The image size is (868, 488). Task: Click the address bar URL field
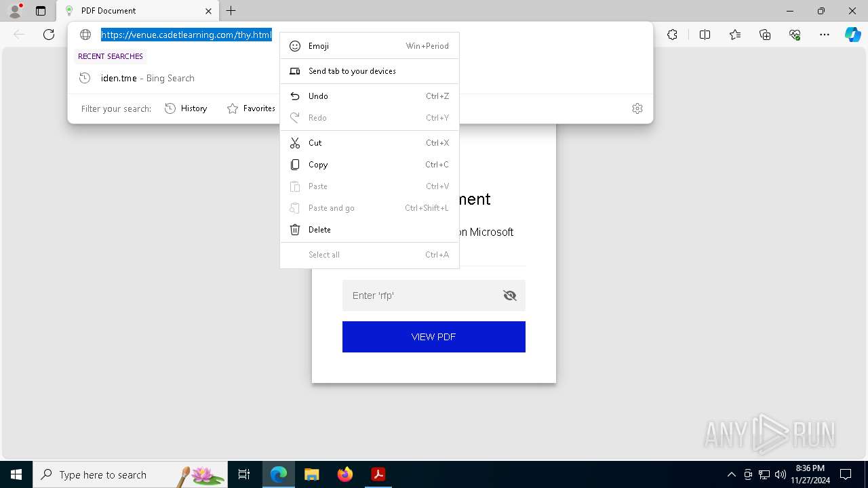(186, 35)
